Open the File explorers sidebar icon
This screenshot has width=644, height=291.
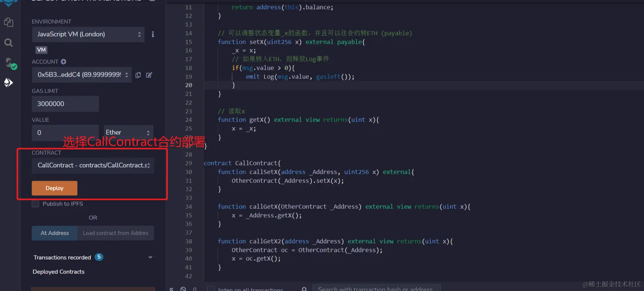pos(8,22)
